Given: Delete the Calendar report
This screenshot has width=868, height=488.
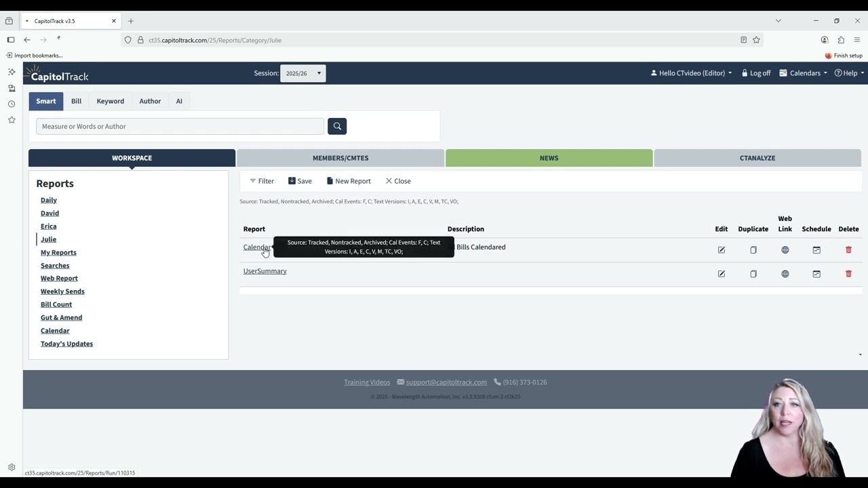Looking at the screenshot, I should [x=848, y=250].
